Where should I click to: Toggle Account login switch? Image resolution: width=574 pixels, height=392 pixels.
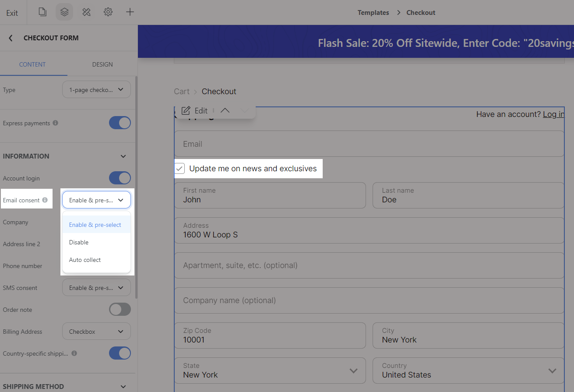[120, 178]
